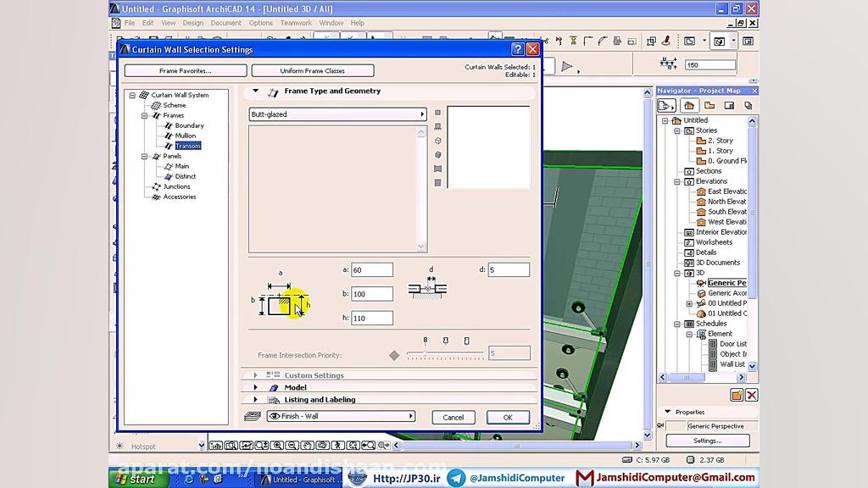
Task: Click the h value input field
Action: (372, 319)
